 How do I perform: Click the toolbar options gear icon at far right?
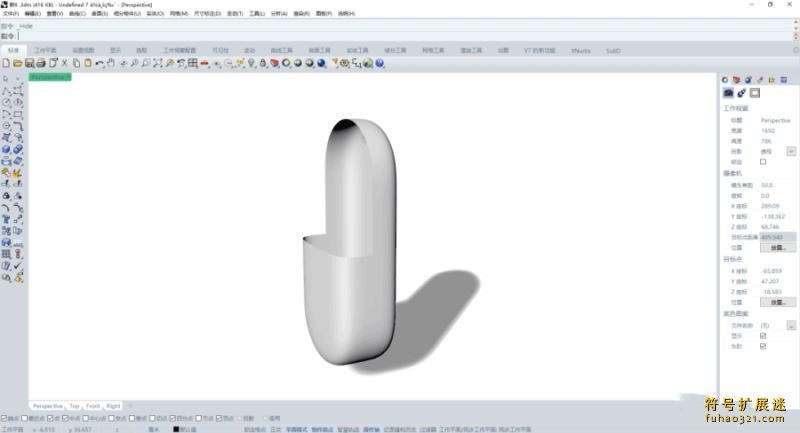pyautogui.click(x=796, y=50)
